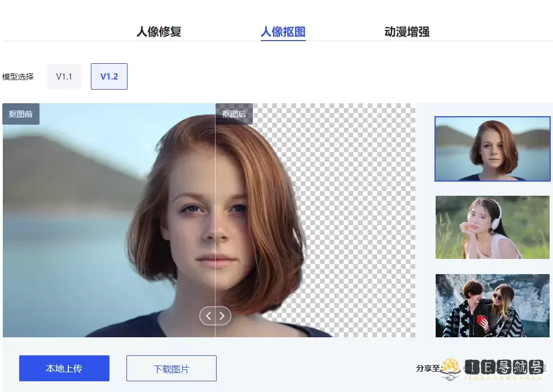
Task: Open the 动漫增强 tab
Action: point(407,32)
